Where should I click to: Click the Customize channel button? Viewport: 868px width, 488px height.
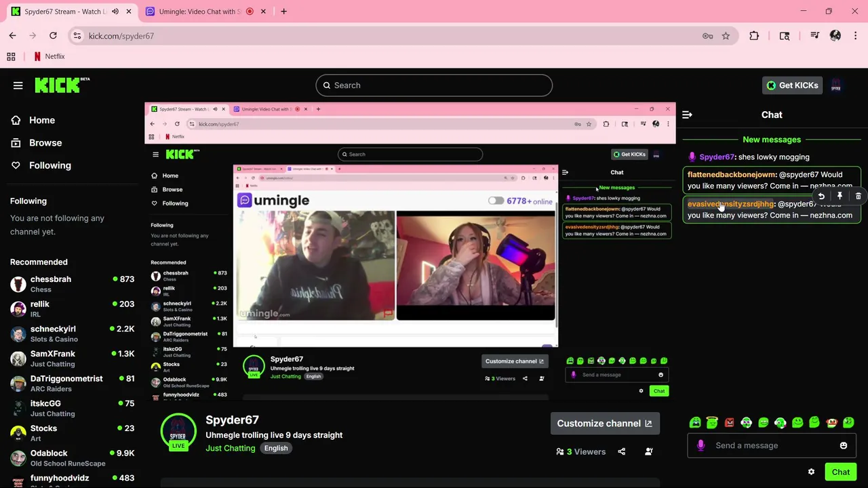click(x=604, y=423)
